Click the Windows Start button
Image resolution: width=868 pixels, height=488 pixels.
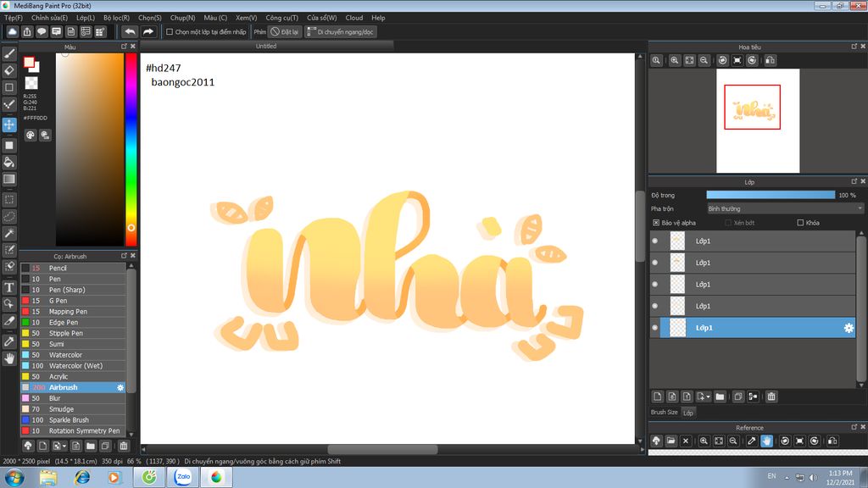pos(14,477)
